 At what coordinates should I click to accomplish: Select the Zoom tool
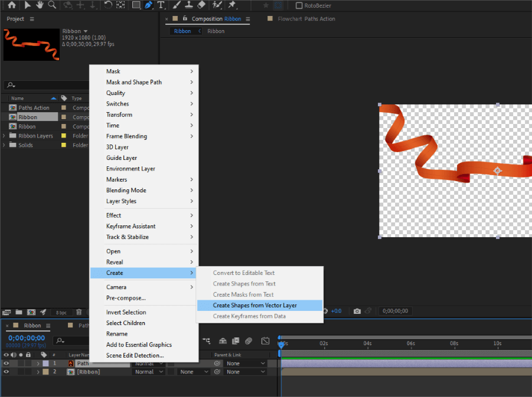tap(53, 5)
